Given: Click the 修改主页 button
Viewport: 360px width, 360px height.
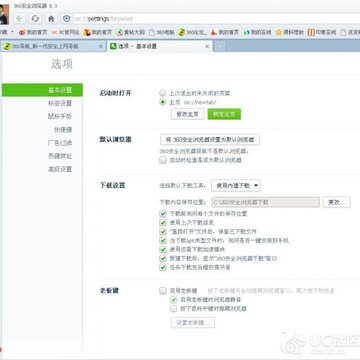Looking at the screenshot, I should click(x=188, y=114).
